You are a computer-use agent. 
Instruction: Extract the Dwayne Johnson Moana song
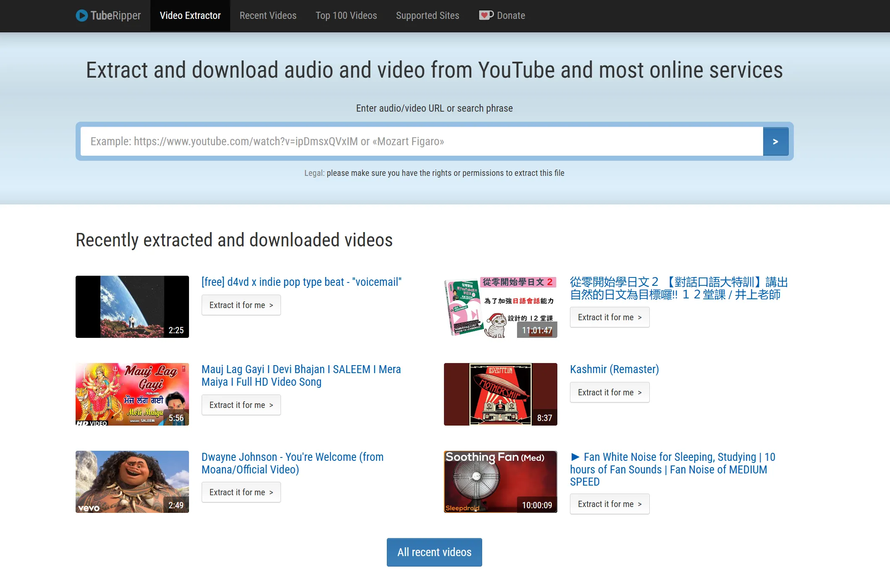click(x=241, y=492)
